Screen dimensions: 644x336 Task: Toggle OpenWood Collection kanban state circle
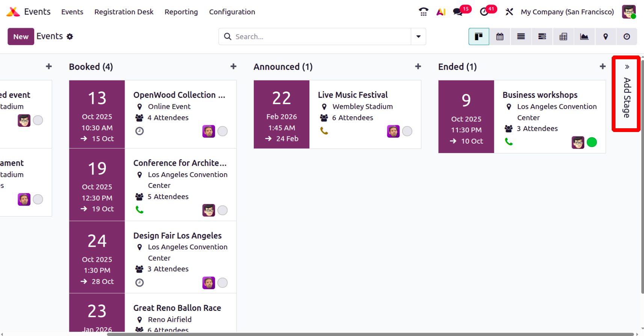point(222,131)
